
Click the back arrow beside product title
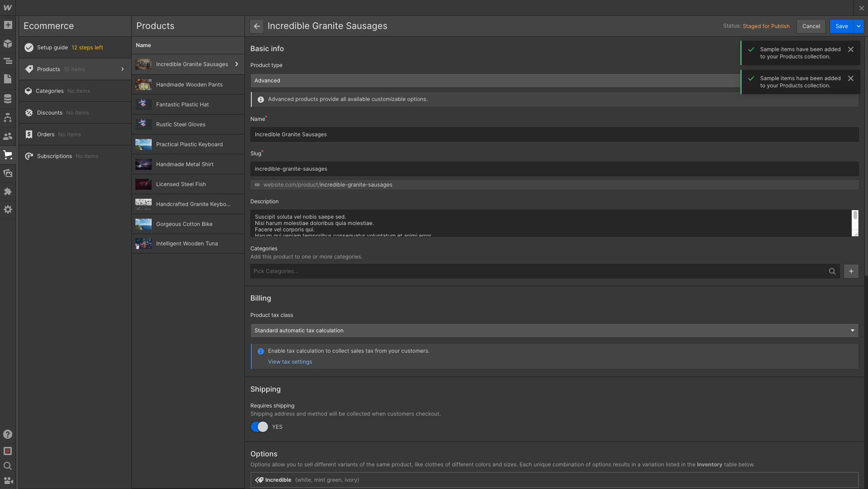click(x=257, y=26)
